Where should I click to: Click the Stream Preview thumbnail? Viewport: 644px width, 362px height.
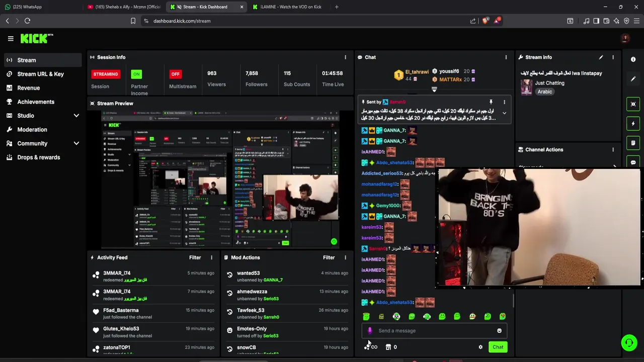click(220, 180)
